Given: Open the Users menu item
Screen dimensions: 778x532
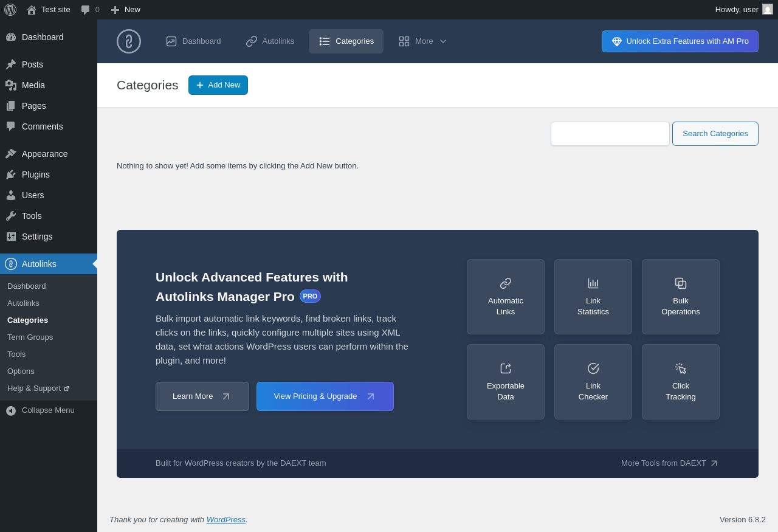Looking at the screenshot, I should pos(49,195).
